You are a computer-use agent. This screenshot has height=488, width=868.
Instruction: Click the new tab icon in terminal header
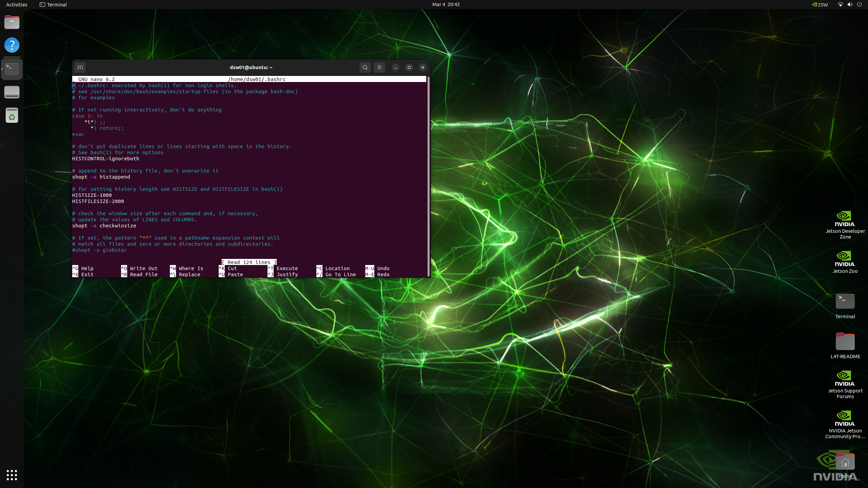tap(80, 67)
